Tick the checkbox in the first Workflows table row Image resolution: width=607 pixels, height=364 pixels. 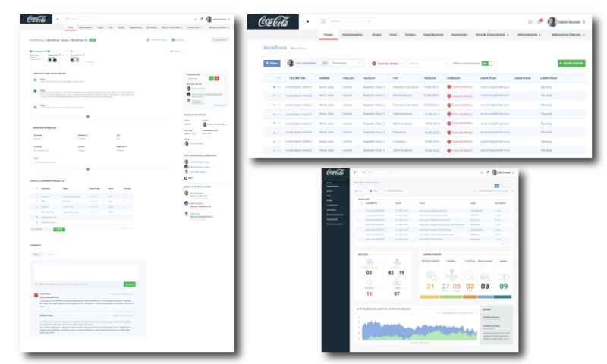pos(269,87)
